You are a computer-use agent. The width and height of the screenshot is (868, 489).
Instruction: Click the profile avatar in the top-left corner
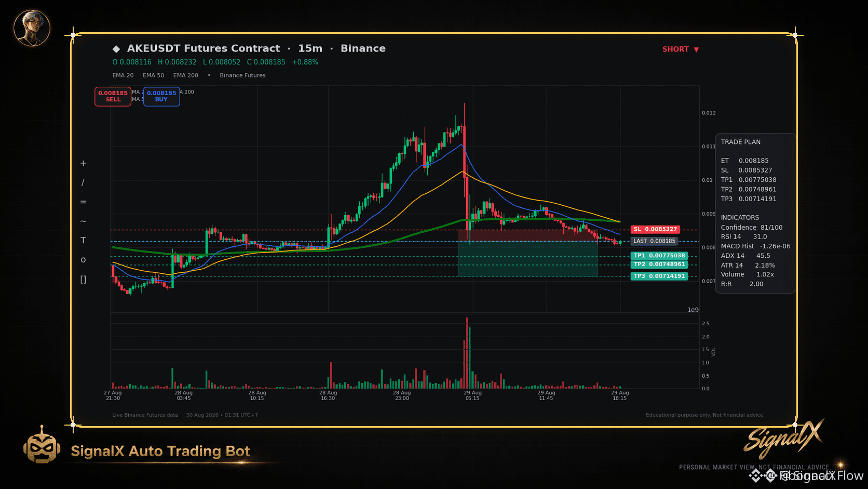(32, 28)
